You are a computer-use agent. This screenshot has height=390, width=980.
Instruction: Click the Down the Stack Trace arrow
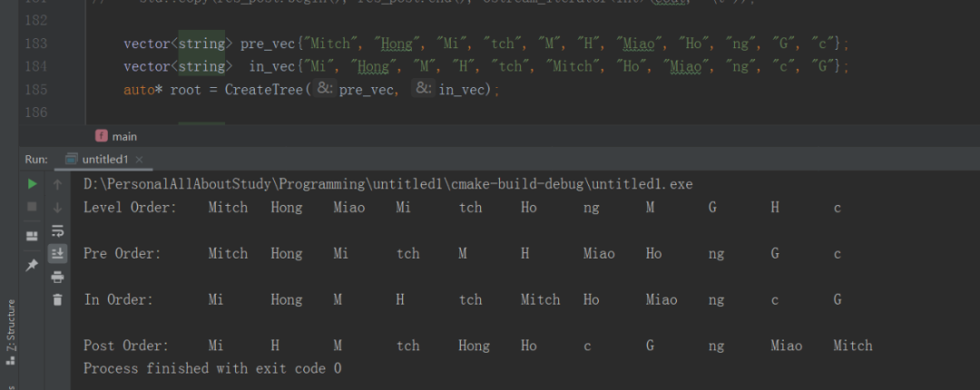[x=58, y=207]
